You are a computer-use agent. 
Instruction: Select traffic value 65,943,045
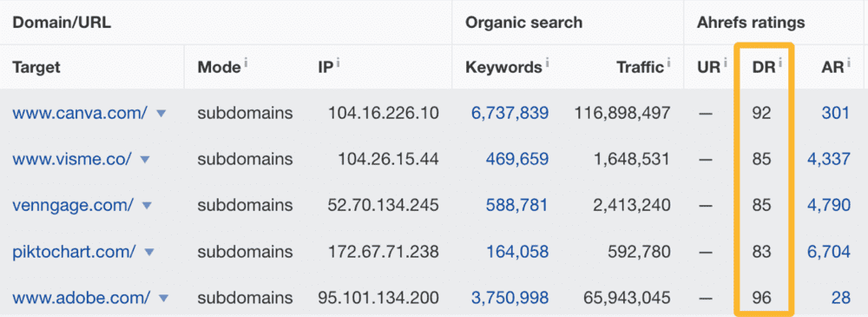[628, 298]
